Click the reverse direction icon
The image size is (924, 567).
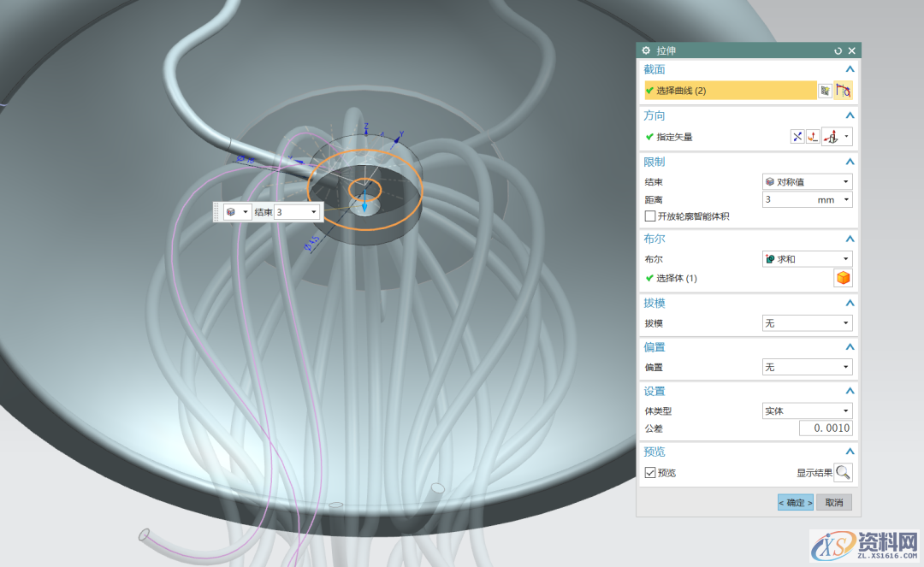(797, 137)
